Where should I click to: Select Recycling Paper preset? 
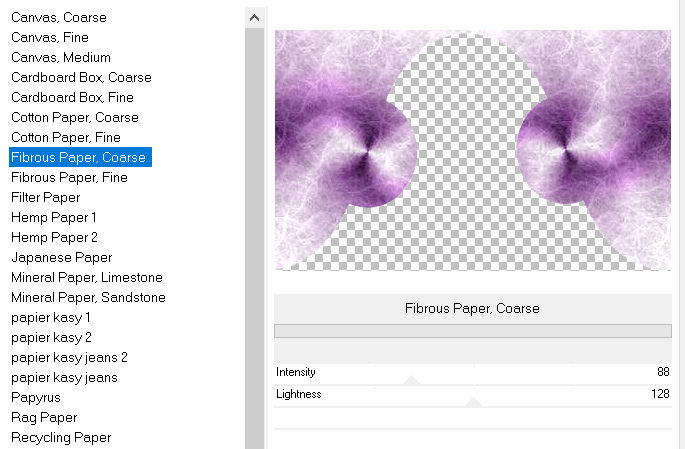click(x=60, y=437)
